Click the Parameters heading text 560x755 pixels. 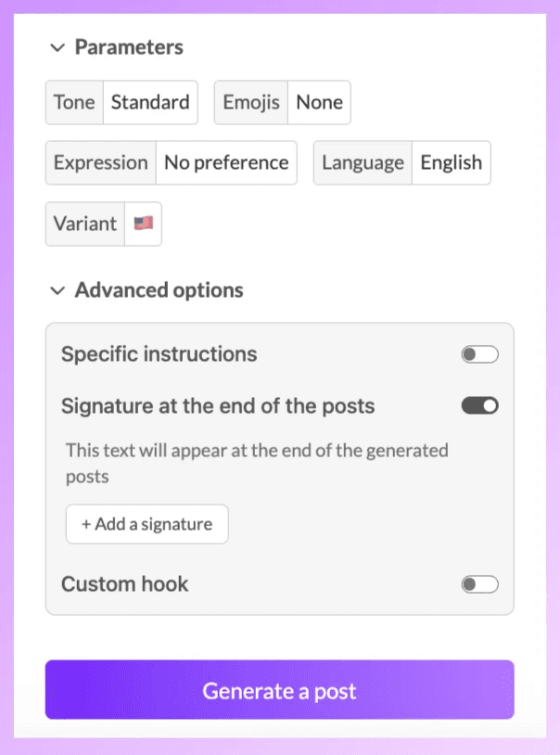[129, 47]
